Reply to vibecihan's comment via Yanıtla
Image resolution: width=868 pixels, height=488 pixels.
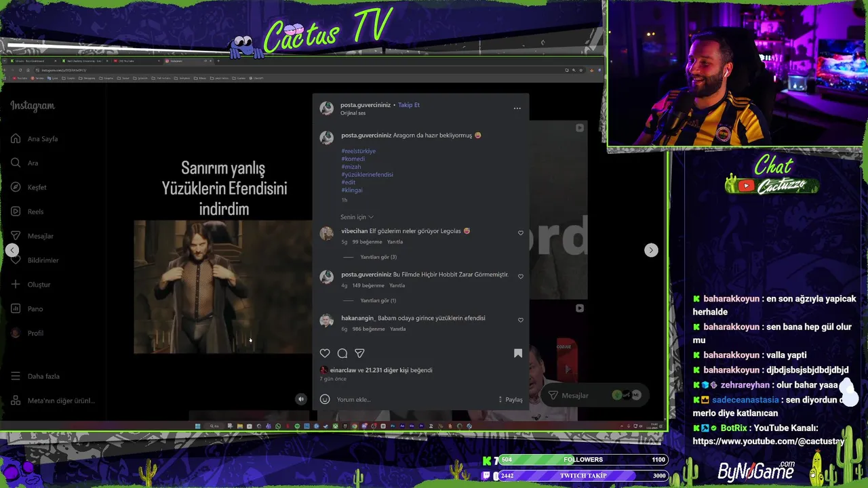pos(395,242)
